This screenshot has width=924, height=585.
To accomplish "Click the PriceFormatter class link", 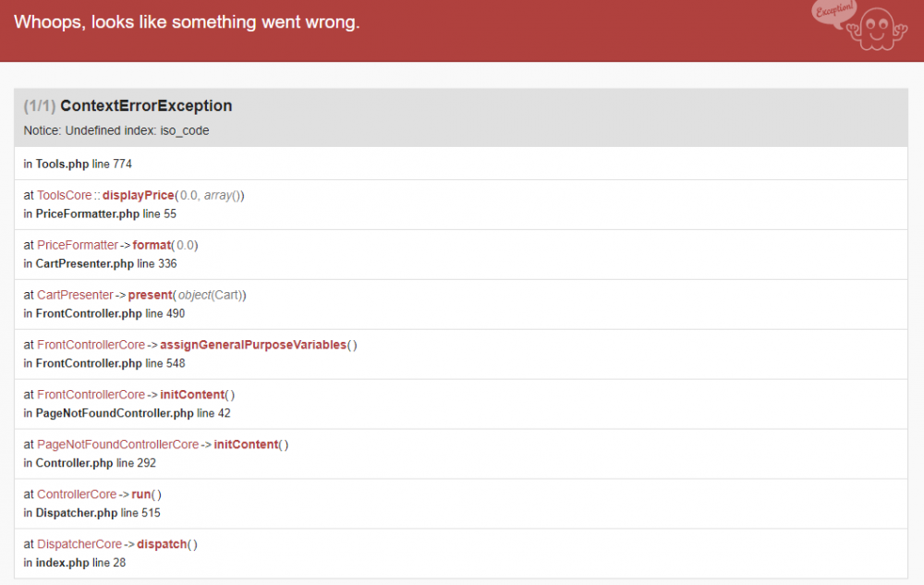I will point(78,245).
